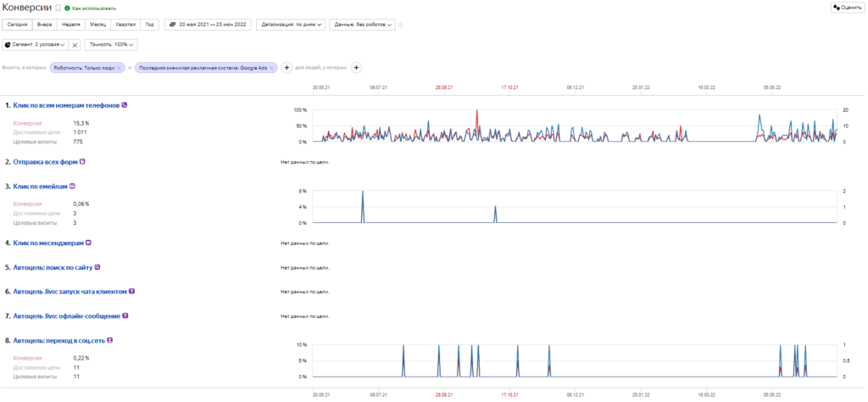The height and width of the screenshot is (402, 868).
Task: Click top axis date label 17.10.21
Action: point(509,87)
